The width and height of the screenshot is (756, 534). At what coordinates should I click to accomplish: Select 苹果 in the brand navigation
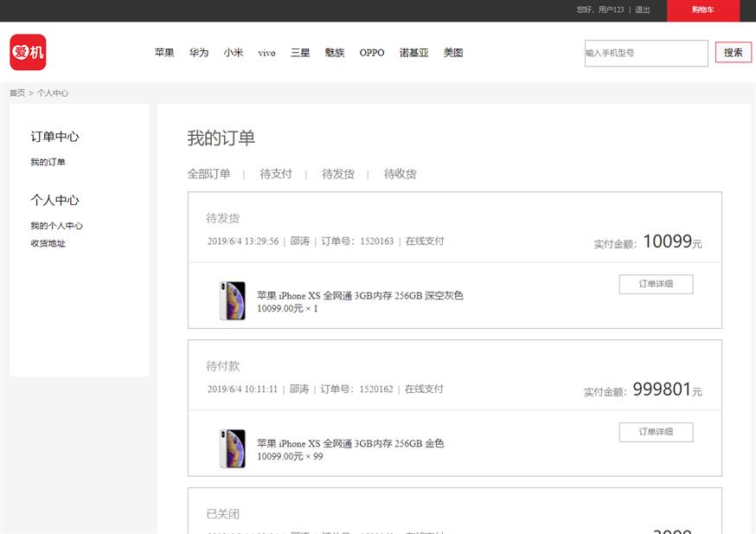164,53
